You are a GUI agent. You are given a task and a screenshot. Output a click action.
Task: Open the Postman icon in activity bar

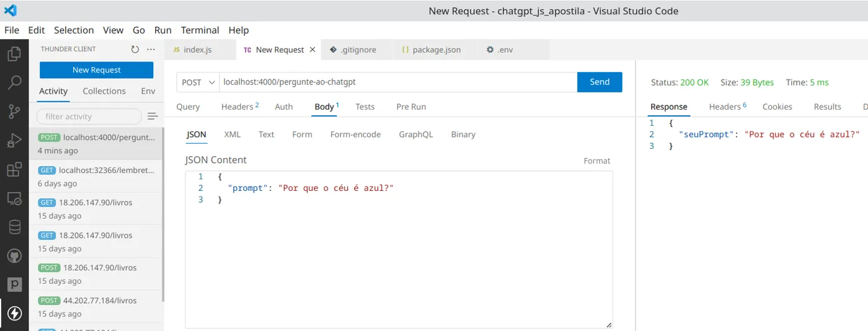pyautogui.click(x=14, y=285)
